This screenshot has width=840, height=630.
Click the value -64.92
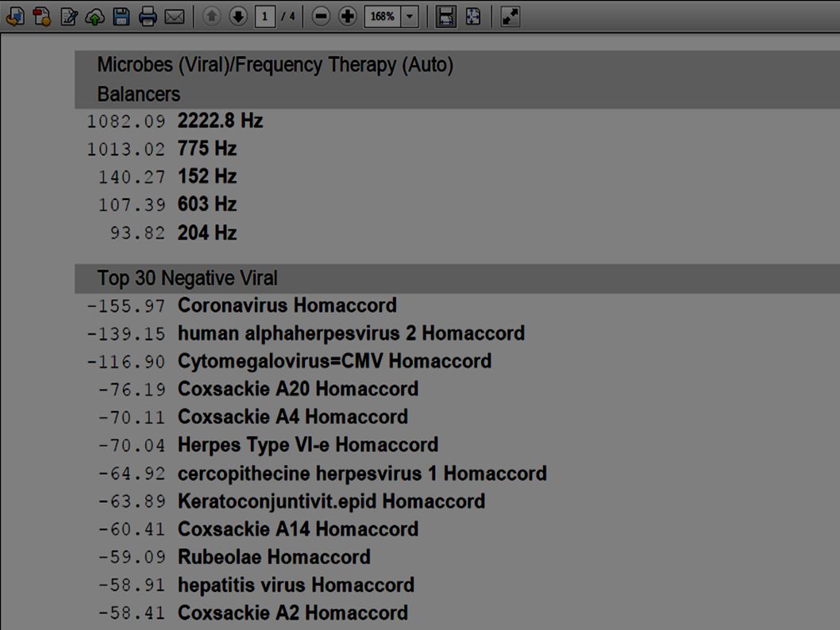(x=132, y=474)
